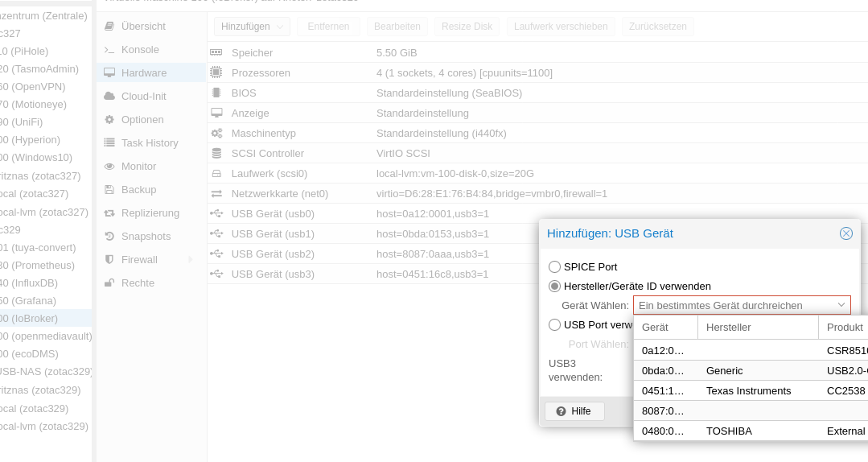Click the Rechte unlock icon
This screenshot has height=462, width=868.
[x=109, y=283]
